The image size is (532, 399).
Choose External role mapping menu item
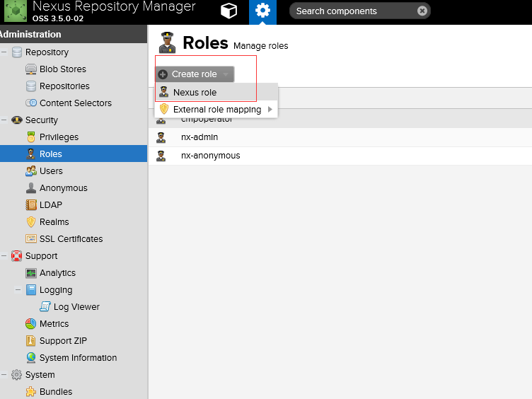pyautogui.click(x=216, y=109)
